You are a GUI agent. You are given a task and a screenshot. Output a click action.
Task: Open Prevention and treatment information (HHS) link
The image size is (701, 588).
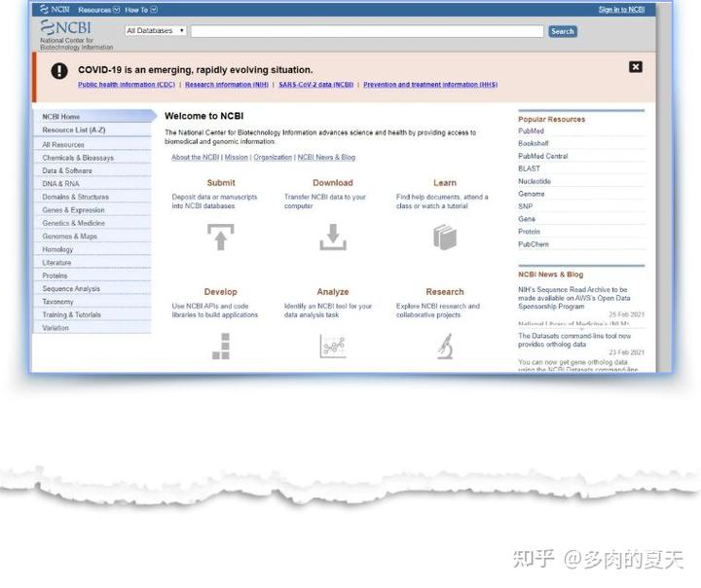pyautogui.click(x=430, y=85)
